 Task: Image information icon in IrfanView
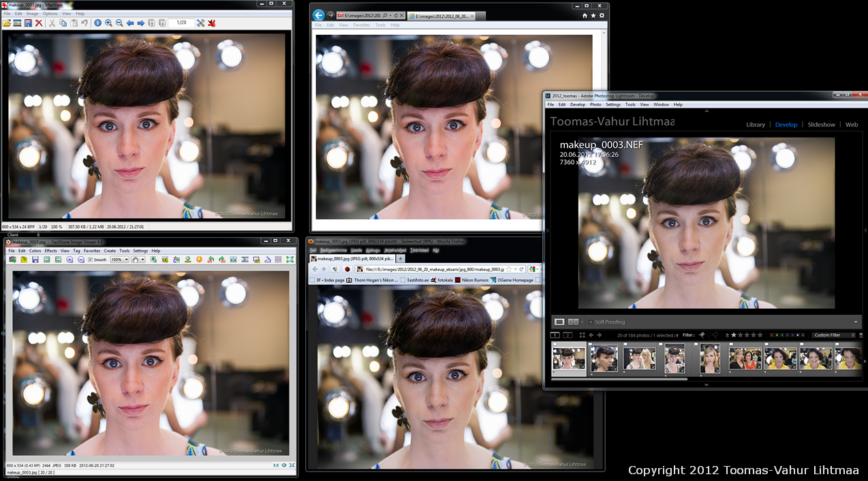(97, 23)
